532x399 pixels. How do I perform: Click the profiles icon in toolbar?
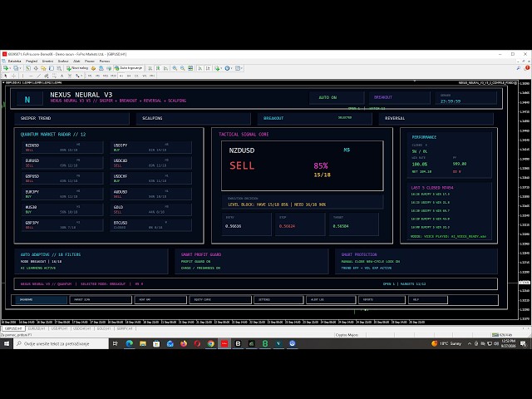tap(16, 68)
